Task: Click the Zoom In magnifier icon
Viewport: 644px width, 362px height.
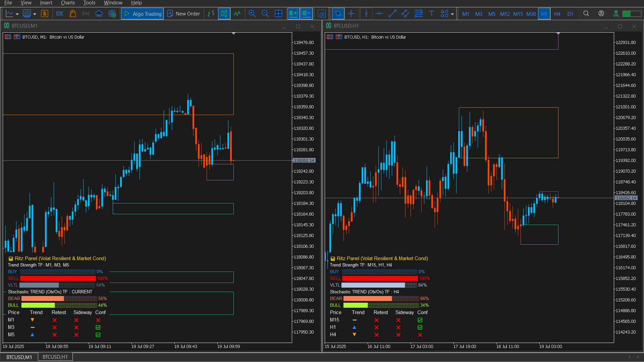Action: pyautogui.click(x=252, y=14)
